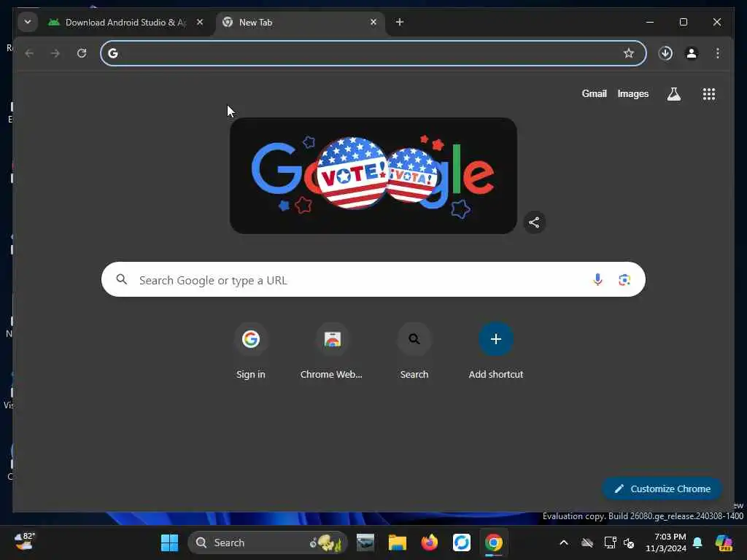Image resolution: width=747 pixels, height=560 pixels.
Task: Open the Chrome downloads icon
Action: 665,53
